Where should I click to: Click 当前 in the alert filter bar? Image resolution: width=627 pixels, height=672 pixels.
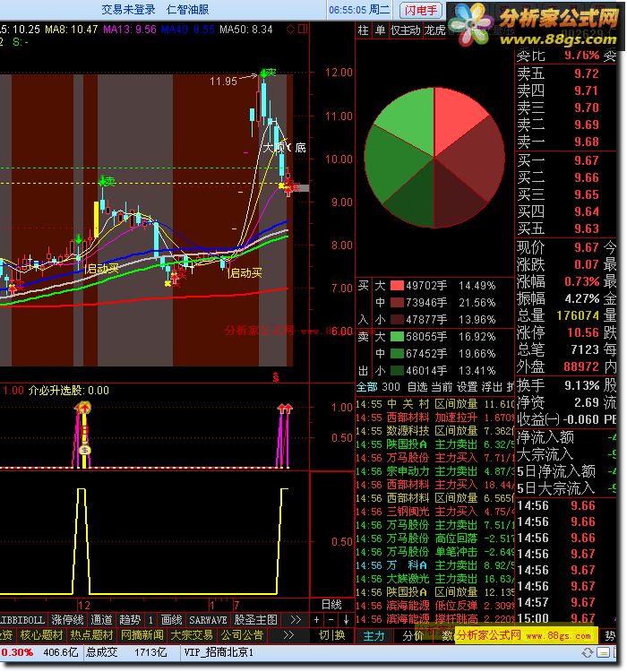click(x=442, y=387)
